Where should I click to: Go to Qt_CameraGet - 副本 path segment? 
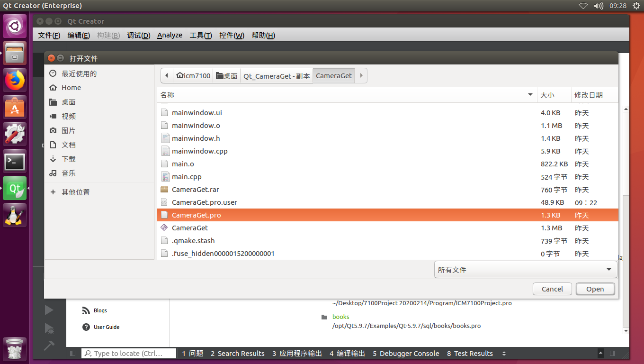[x=277, y=76]
